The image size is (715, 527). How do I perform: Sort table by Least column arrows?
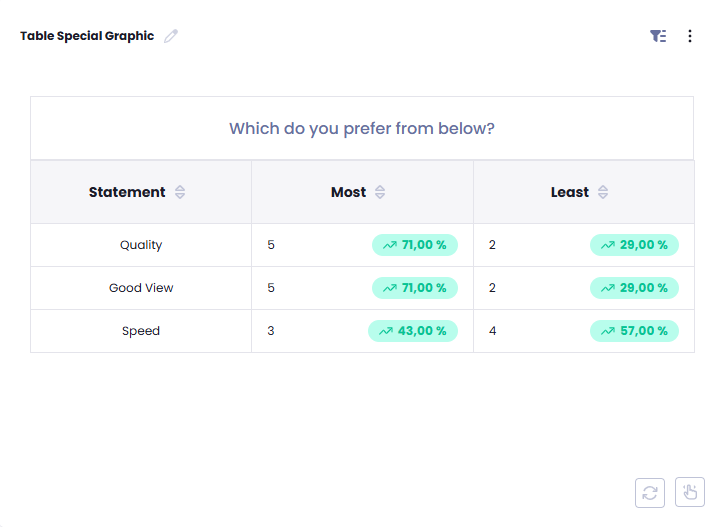pos(603,192)
